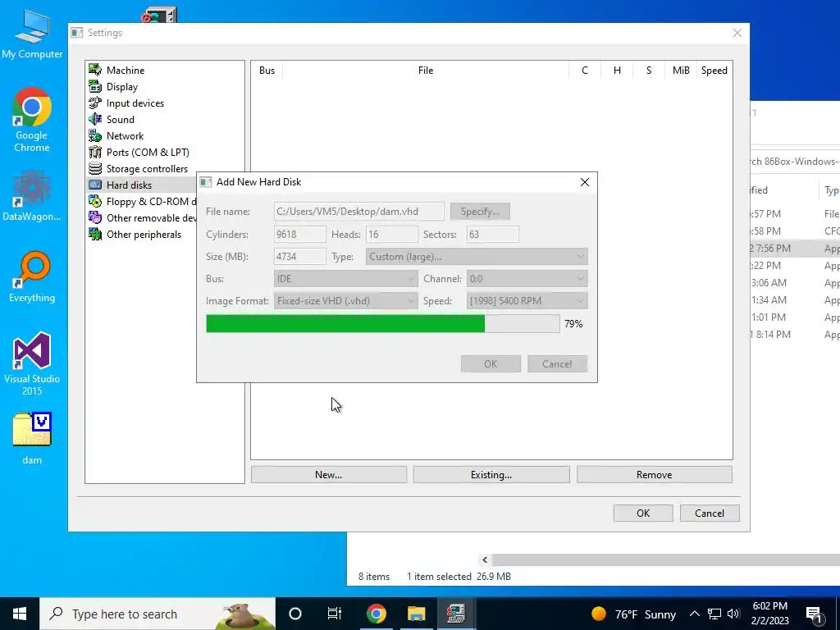The image size is (840, 630).
Task: Cancel the Settings window
Action: 710,514
